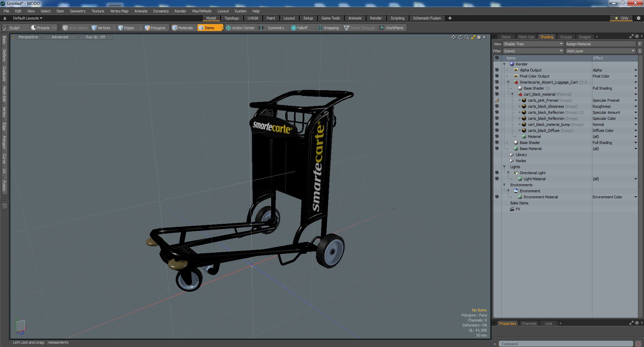Collapse the Render tree node

[x=504, y=64]
